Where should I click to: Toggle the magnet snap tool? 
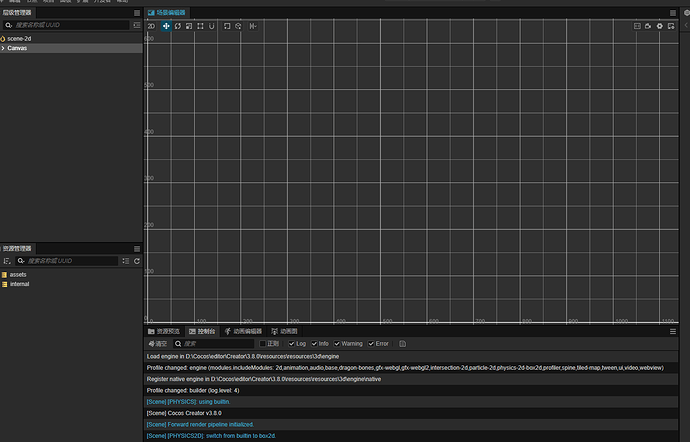(212, 26)
